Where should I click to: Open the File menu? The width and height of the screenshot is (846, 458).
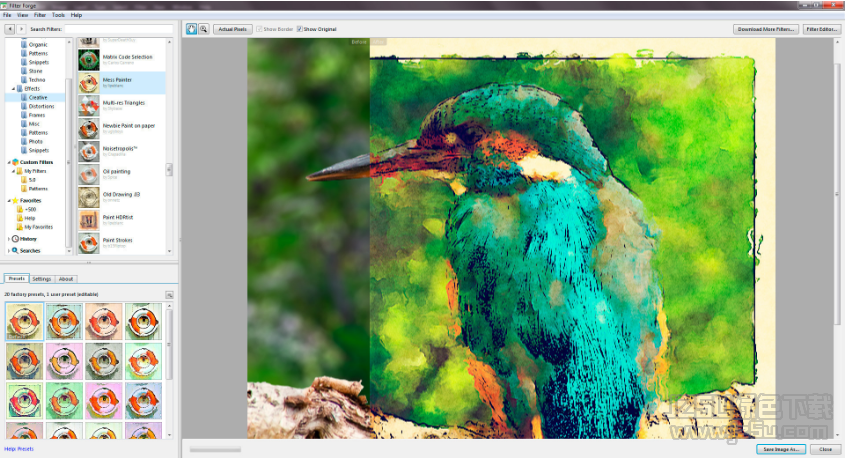tap(7, 15)
